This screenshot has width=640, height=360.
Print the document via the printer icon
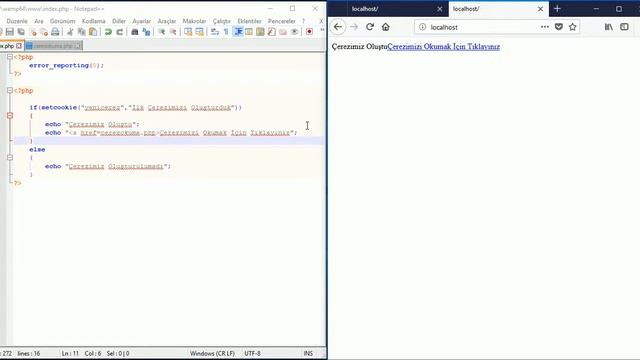click(x=55, y=32)
